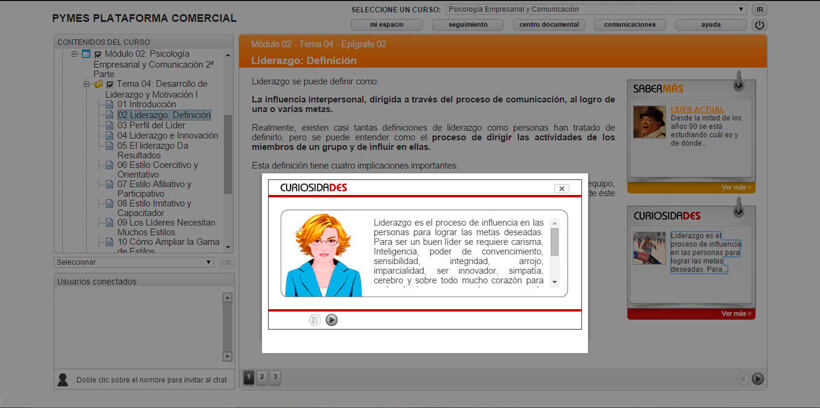Play the Curiosidades popup audio
This screenshot has width=820, height=408.
pos(332,320)
